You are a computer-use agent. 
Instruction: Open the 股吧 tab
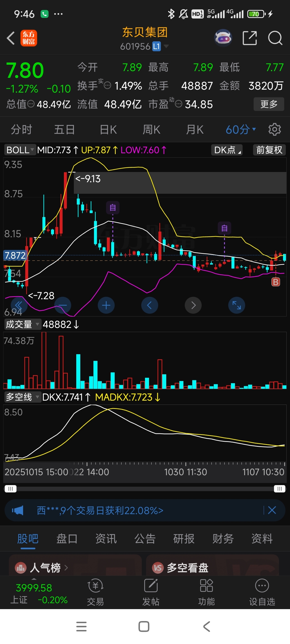point(28,539)
